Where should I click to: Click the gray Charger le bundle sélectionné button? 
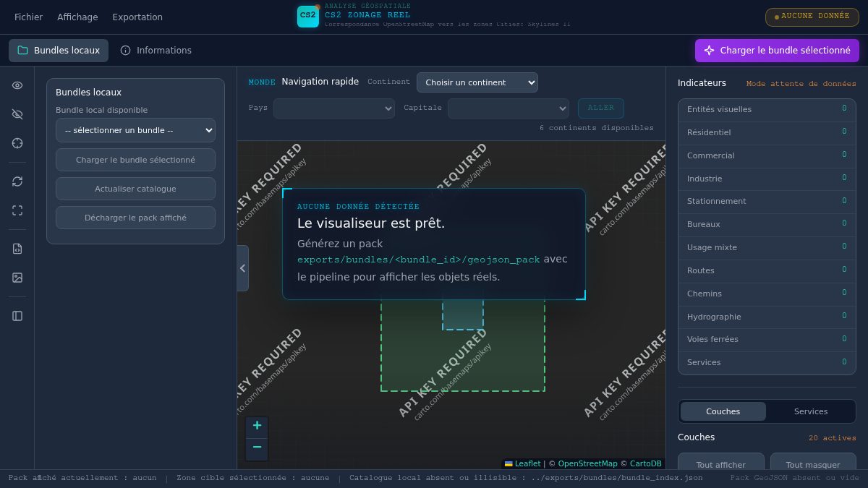click(x=135, y=160)
